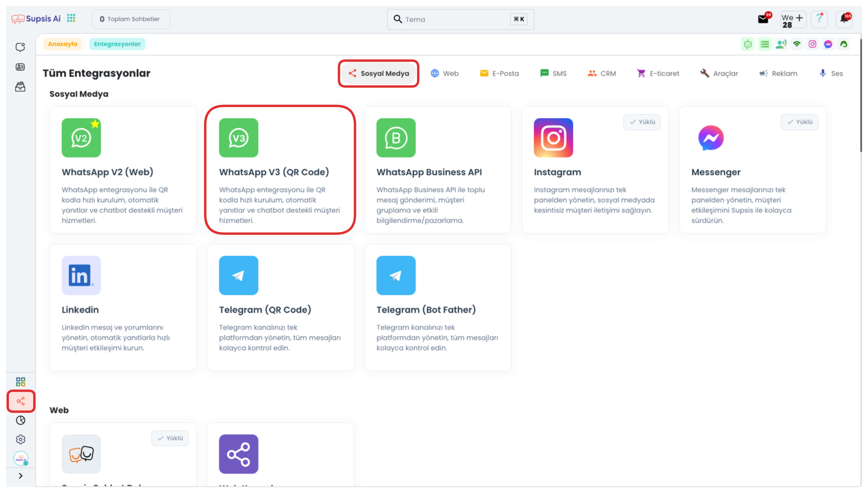This screenshot has width=868, height=493.
Task: Open Toplam Sohbetler counter button
Action: [131, 19]
